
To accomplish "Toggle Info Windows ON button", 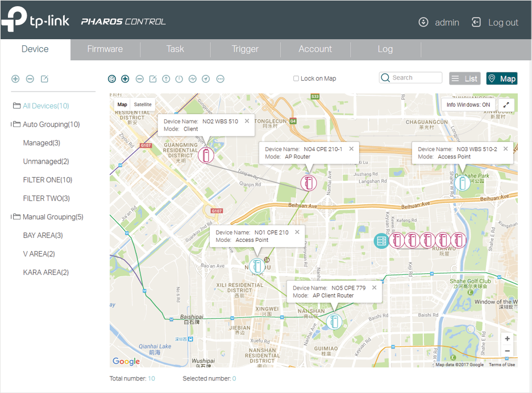I will pyautogui.click(x=468, y=104).
